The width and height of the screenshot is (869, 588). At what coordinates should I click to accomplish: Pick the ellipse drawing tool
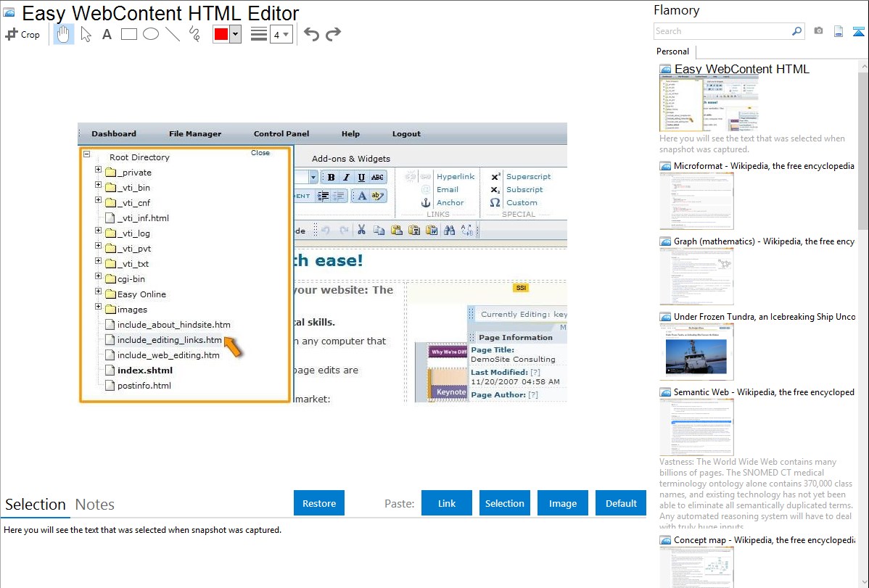pyautogui.click(x=151, y=34)
